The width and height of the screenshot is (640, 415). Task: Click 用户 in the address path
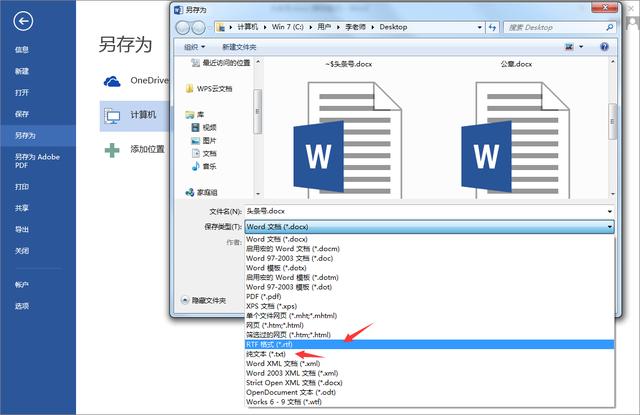(x=324, y=27)
